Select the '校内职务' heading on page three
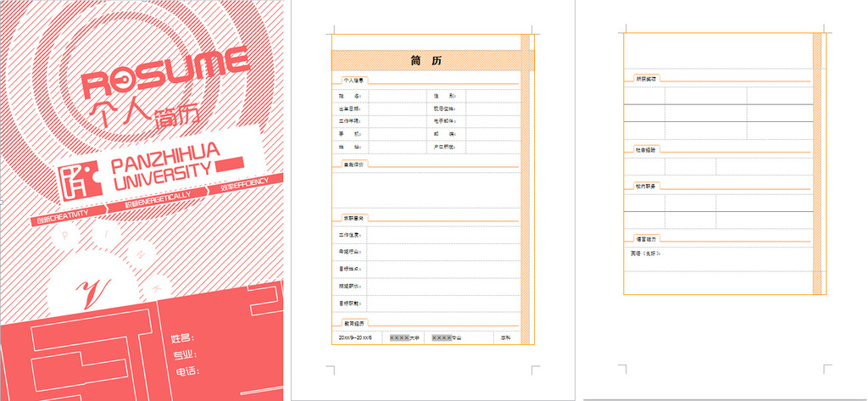The width and height of the screenshot is (868, 401). (x=646, y=186)
